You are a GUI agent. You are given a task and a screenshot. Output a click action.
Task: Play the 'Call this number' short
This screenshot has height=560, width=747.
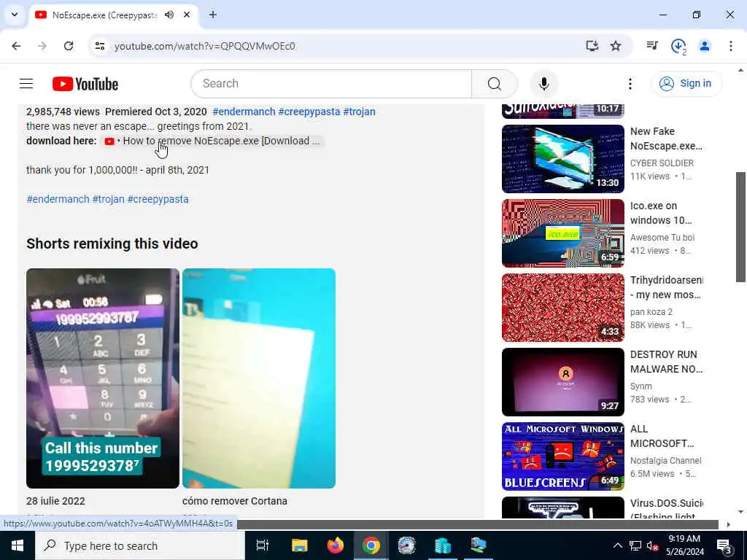[103, 378]
